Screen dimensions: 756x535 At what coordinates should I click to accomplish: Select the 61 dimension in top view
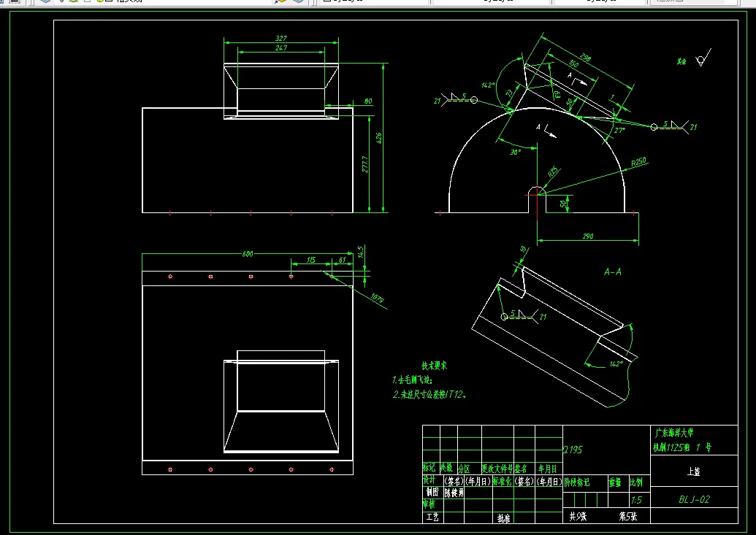click(342, 261)
